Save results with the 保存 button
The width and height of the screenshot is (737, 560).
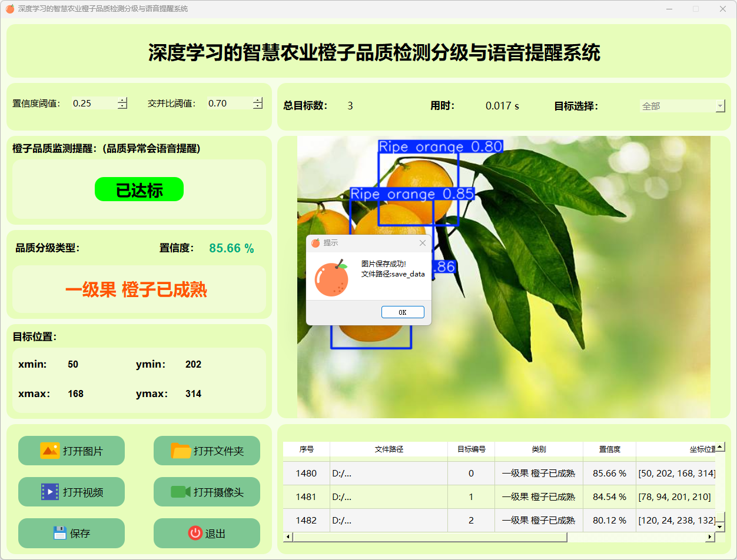(x=71, y=533)
